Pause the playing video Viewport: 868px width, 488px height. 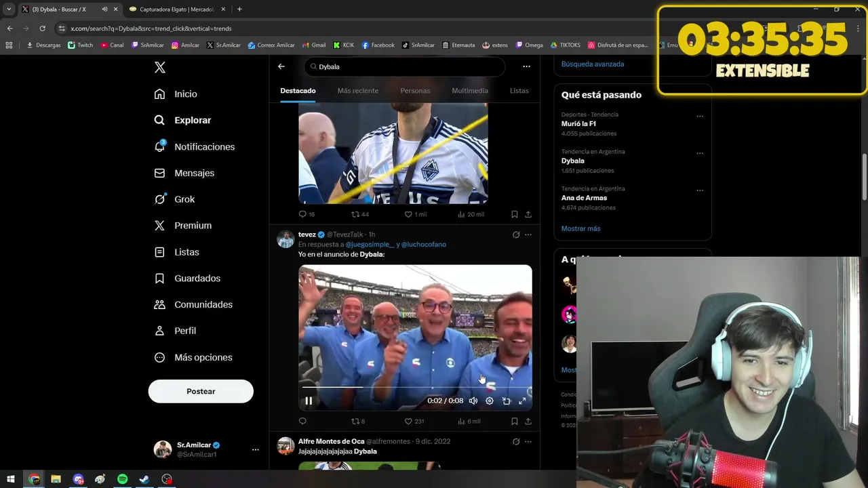tap(309, 401)
